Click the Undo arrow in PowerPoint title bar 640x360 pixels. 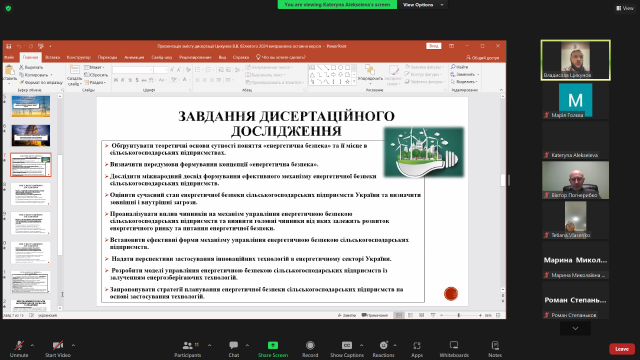click(19, 46)
